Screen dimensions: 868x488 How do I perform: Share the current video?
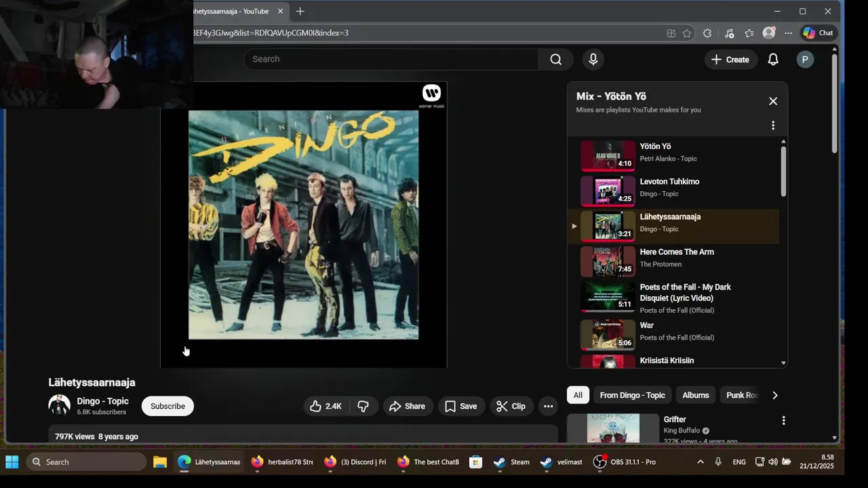[408, 406]
